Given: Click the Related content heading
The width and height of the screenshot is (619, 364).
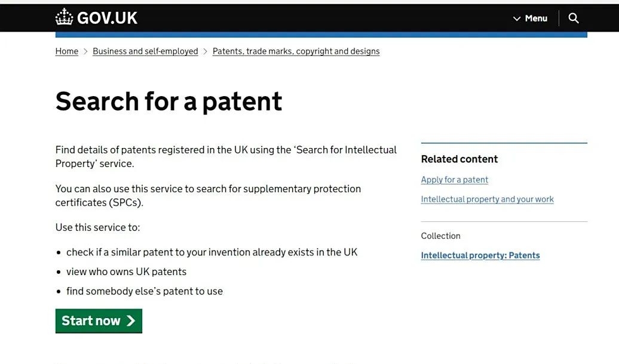Looking at the screenshot, I should click(x=459, y=159).
